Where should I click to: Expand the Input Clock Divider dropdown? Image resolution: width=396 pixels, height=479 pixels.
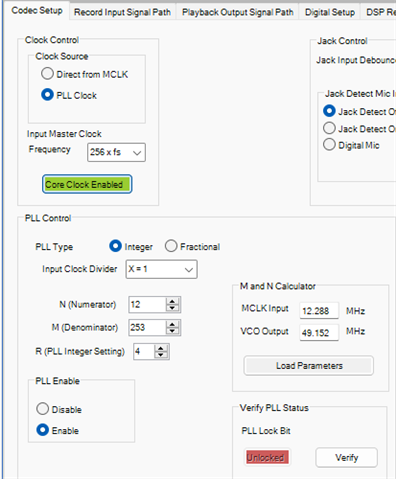click(x=161, y=269)
